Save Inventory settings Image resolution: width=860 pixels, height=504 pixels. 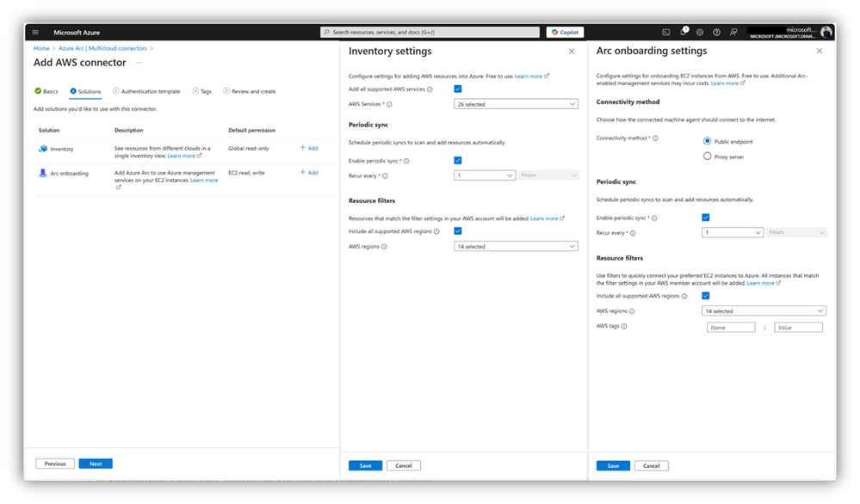pyautogui.click(x=365, y=465)
